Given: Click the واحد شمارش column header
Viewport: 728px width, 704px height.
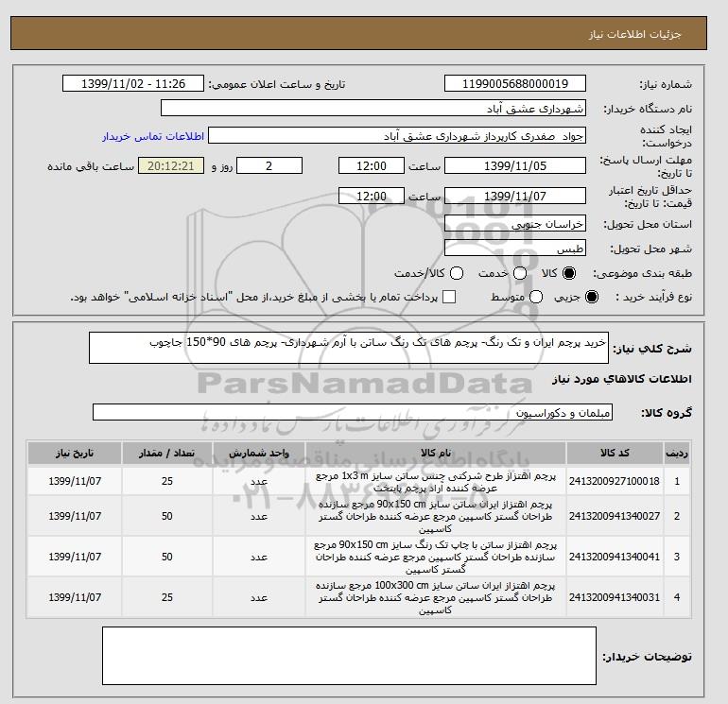Looking at the screenshot, I should [259, 453].
